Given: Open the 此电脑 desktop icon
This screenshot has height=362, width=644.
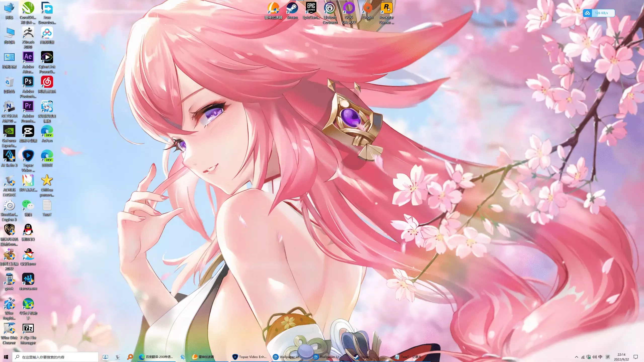Looking at the screenshot, I should click(x=9, y=35).
